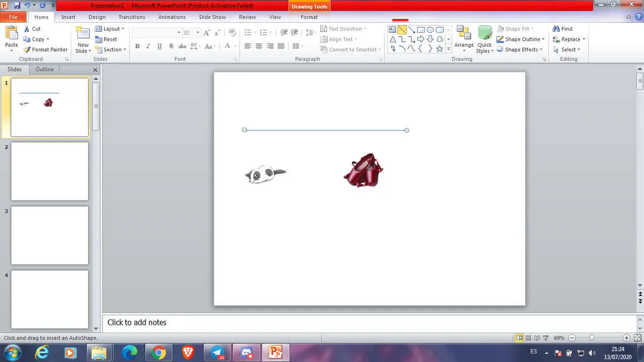644x362 pixels.
Task: Switch to the Outline pane tab
Action: click(x=44, y=69)
